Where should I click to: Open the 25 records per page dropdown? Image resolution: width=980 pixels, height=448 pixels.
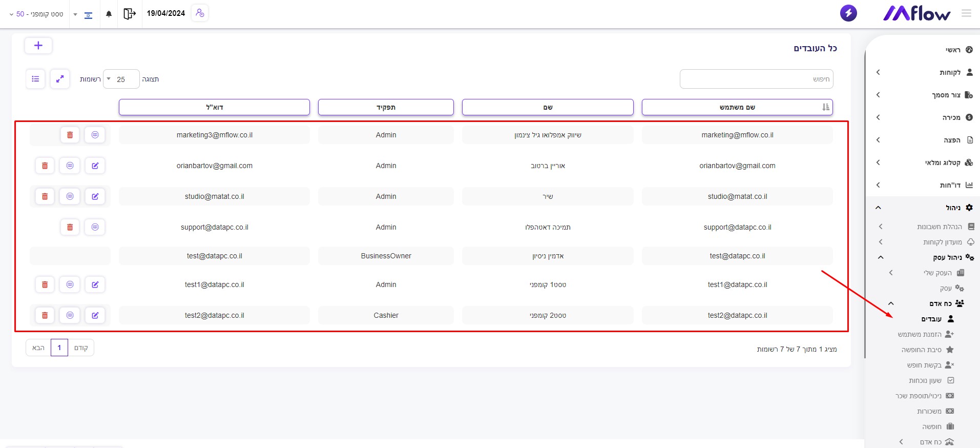coord(121,79)
